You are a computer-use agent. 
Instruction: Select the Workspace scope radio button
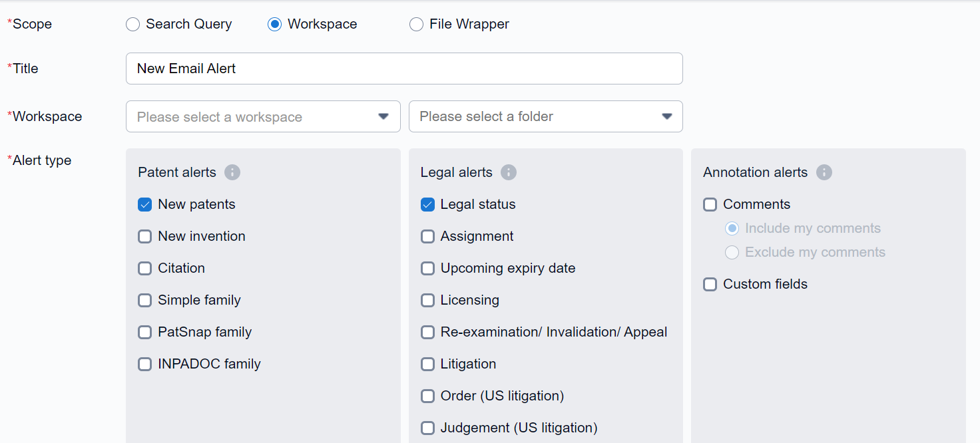(274, 25)
